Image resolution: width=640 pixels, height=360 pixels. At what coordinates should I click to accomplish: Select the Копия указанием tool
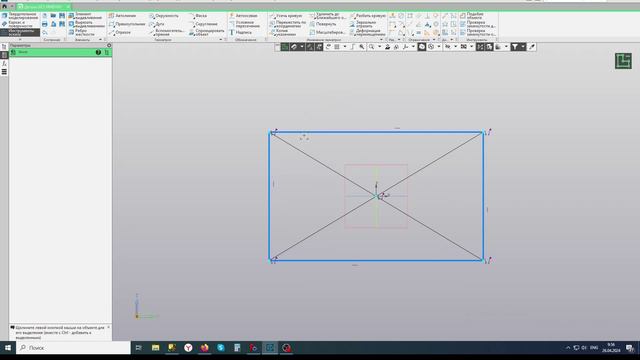(282, 32)
